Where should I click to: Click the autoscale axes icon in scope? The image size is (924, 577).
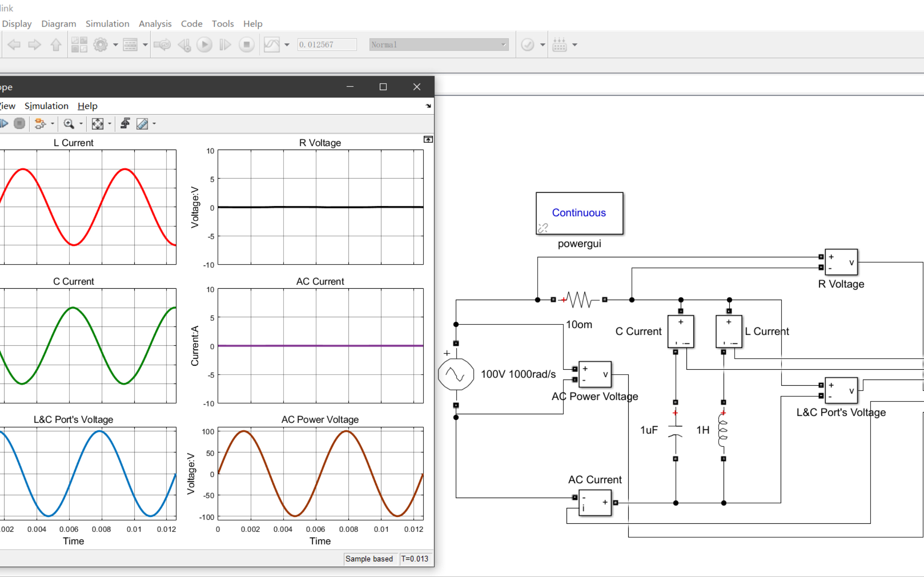point(97,124)
